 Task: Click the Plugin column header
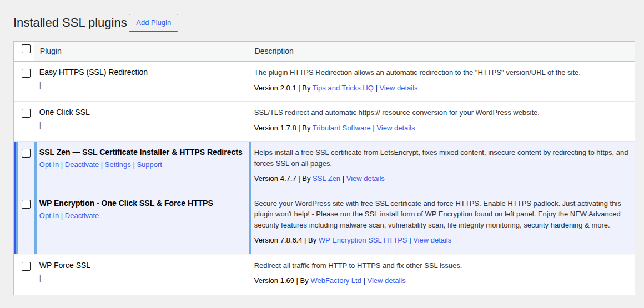point(51,51)
